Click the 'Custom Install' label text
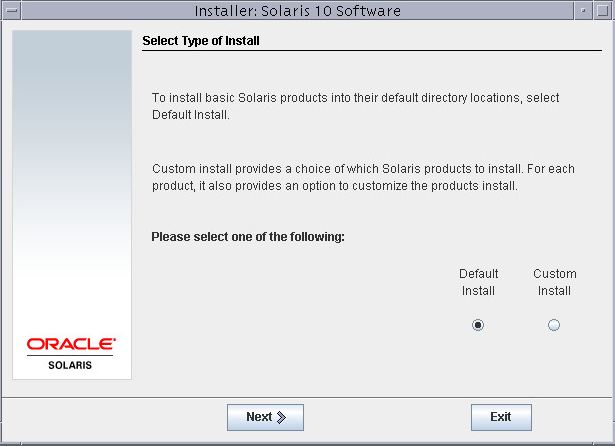 click(x=555, y=282)
